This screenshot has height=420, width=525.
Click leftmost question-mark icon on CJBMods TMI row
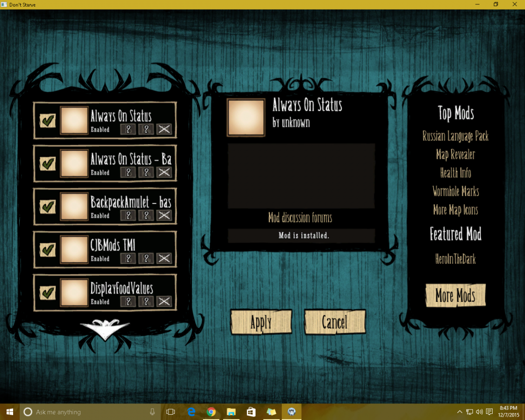[x=128, y=259]
